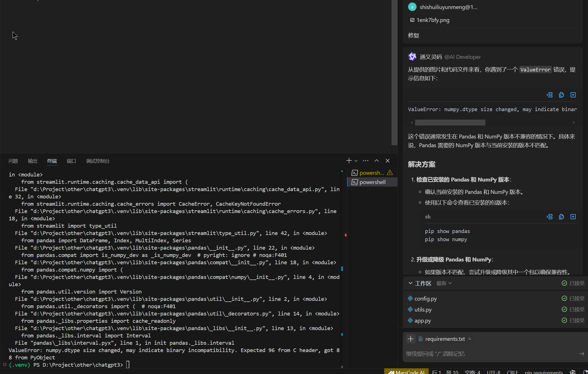Maximize the terminal panel with the up arrow
Viewport: 588px width, 374px height.
(x=377, y=161)
